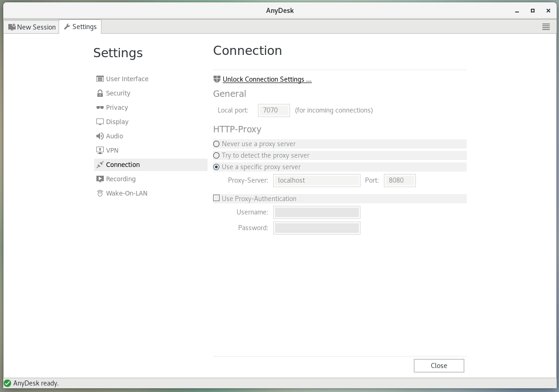Click the shield icon beside Unlock Connection Settings
The width and height of the screenshot is (559, 392).
coord(217,79)
